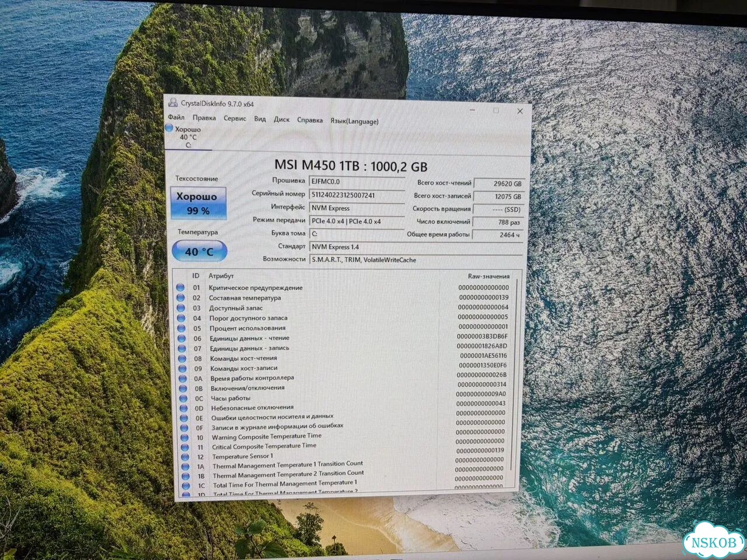This screenshot has width=747, height=560.
Task: Click status icon for 09 Команды хост-записи
Action: tap(181, 369)
